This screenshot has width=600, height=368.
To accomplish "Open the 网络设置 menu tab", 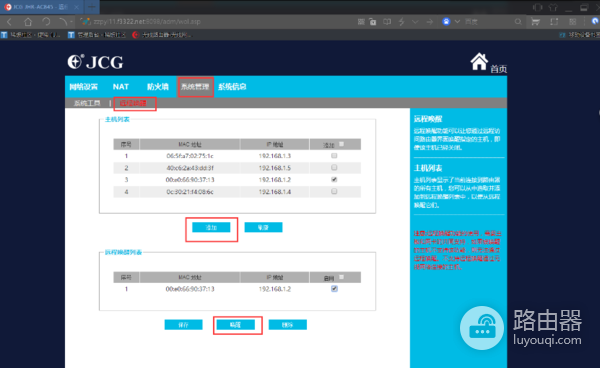I will [x=83, y=87].
